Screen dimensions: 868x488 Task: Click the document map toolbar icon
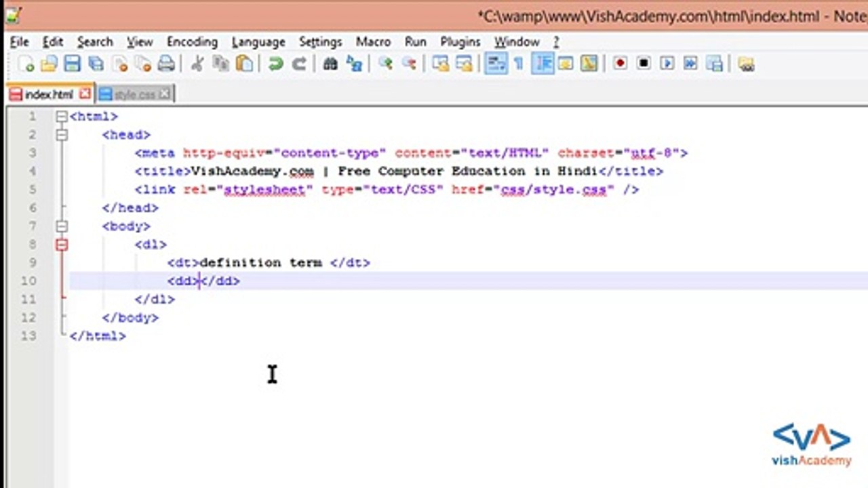pyautogui.click(x=589, y=64)
